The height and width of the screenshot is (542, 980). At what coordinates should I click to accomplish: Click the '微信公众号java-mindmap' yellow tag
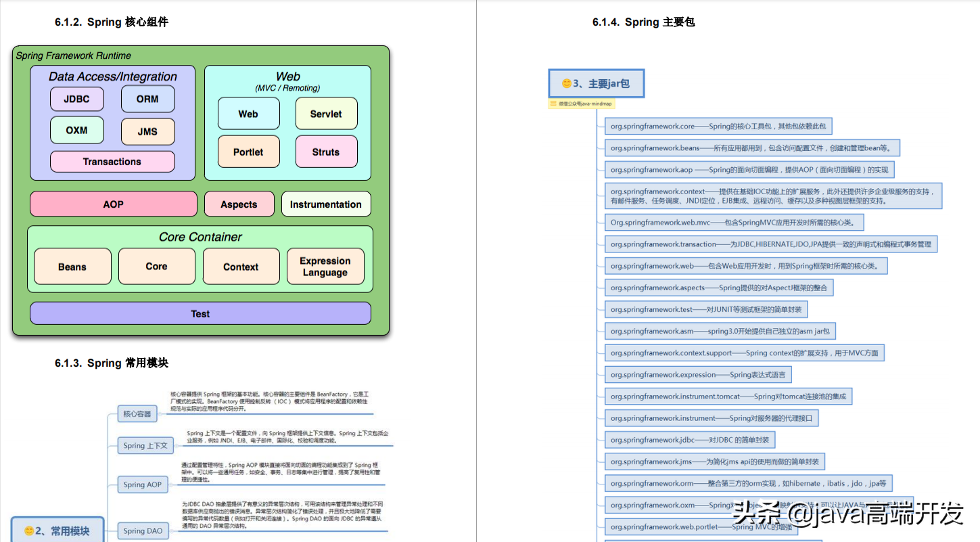click(581, 104)
